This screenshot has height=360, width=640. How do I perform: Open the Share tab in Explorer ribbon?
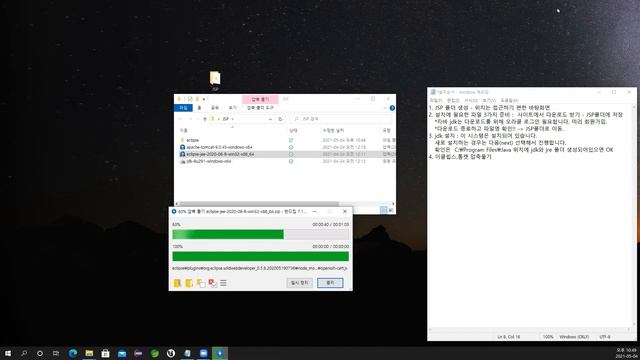pyautogui.click(x=215, y=108)
